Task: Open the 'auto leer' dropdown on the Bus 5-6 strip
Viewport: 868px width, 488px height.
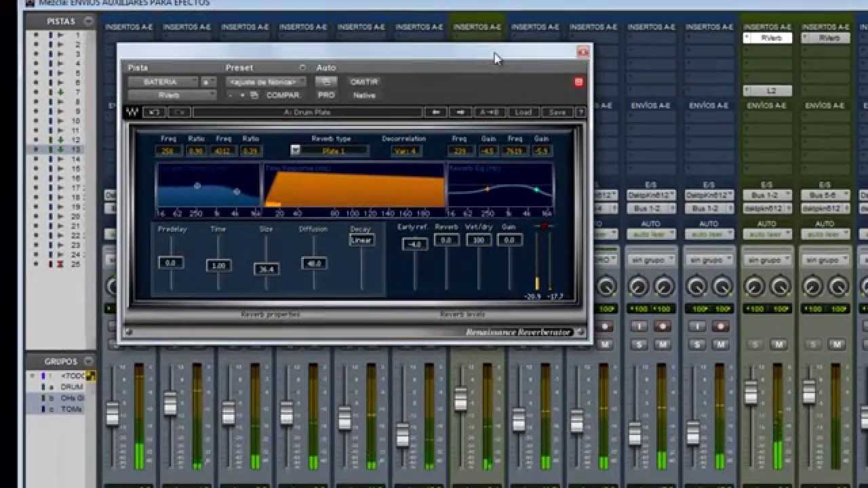Action: 825,235
